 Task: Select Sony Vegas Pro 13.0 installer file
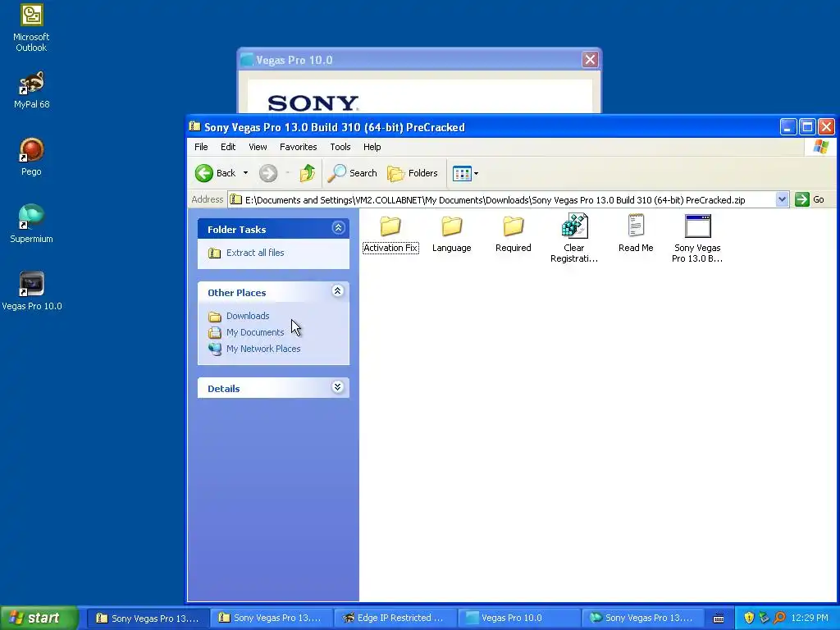click(697, 238)
